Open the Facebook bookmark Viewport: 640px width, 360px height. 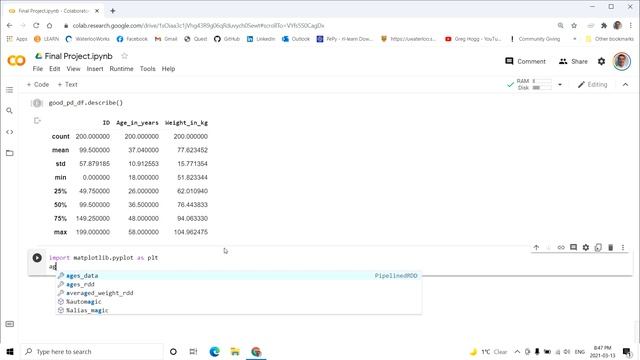click(132, 39)
